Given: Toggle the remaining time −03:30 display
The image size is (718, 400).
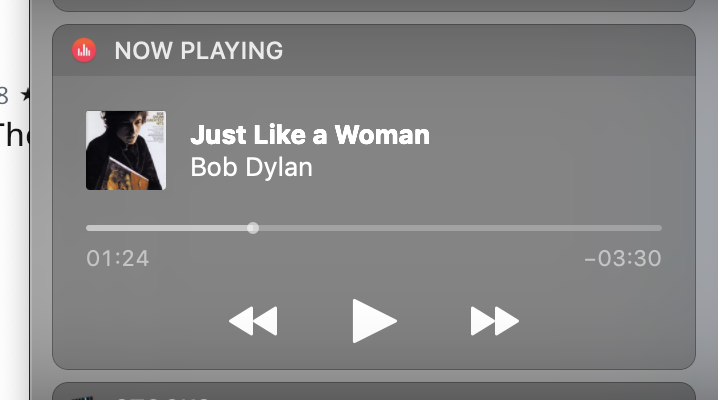Looking at the screenshot, I should (x=623, y=259).
